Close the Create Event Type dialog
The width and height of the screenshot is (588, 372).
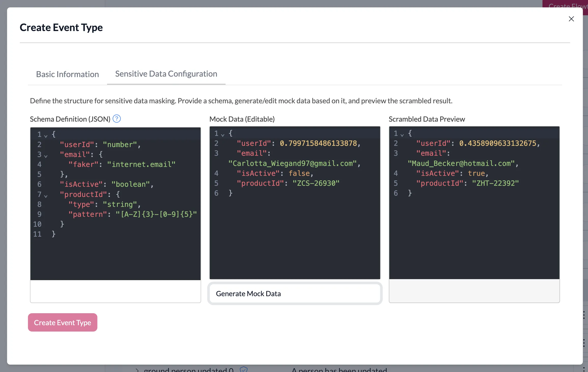tap(571, 19)
